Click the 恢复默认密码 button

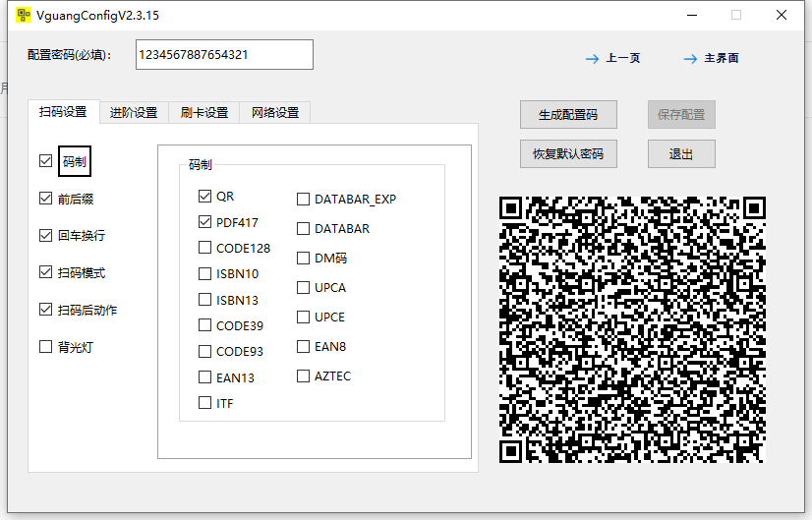pyautogui.click(x=568, y=153)
